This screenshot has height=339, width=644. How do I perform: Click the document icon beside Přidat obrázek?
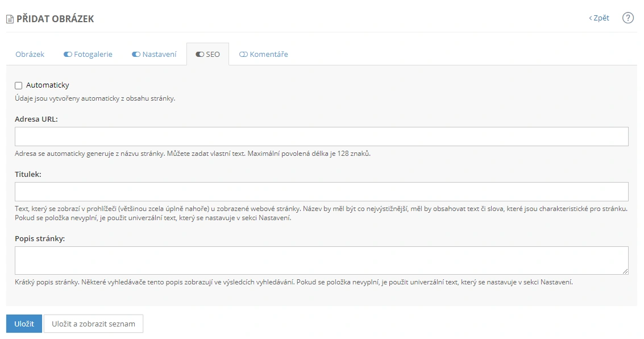point(10,19)
